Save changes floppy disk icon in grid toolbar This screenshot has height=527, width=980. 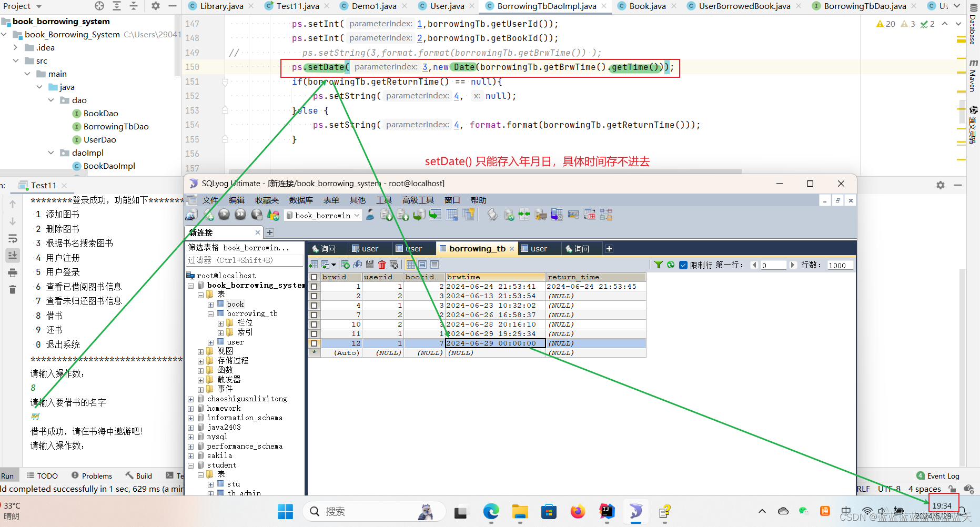[x=370, y=265]
